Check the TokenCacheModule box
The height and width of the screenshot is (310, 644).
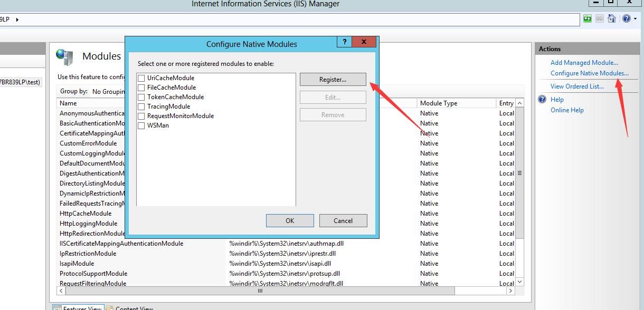[141, 97]
